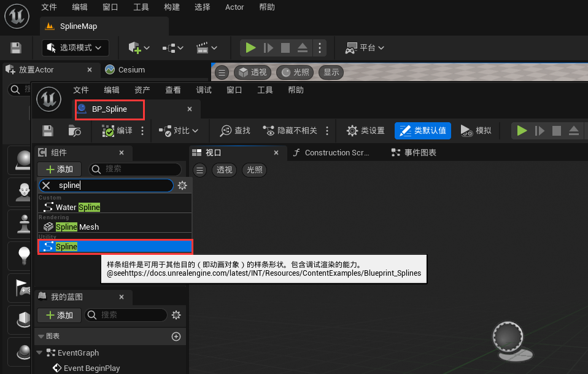
Task: Click 添加 button in 我的蓝图 panel
Action: [59, 315]
